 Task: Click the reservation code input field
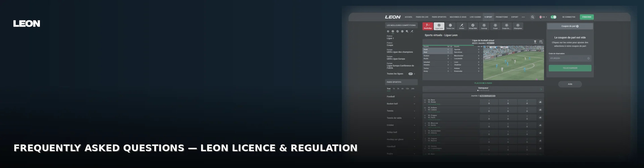(570, 58)
